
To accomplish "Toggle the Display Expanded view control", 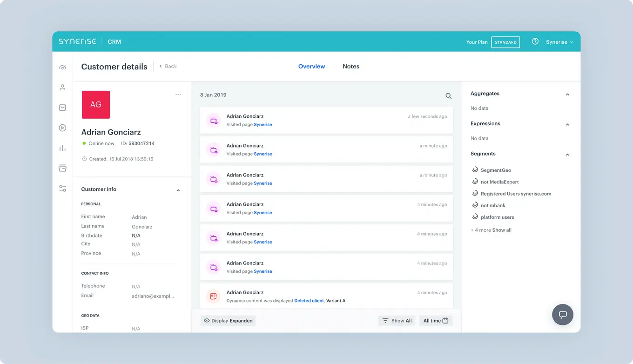I will point(228,320).
